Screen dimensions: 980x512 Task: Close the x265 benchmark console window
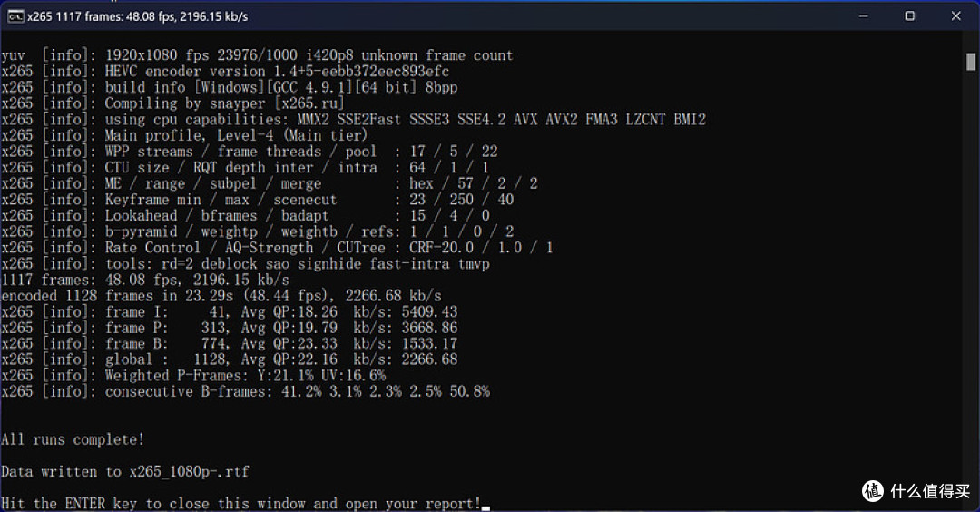pos(956,16)
